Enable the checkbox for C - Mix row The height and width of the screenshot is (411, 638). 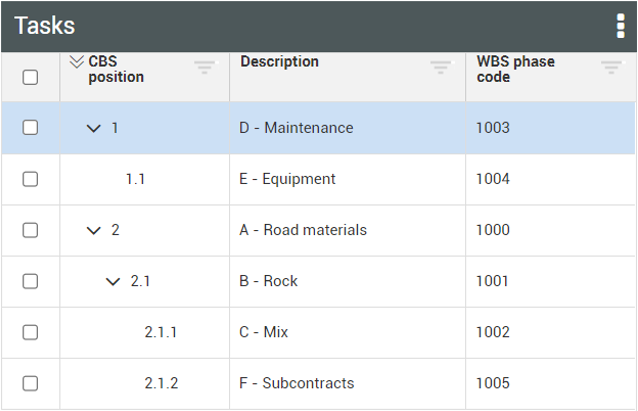pyautogui.click(x=30, y=332)
